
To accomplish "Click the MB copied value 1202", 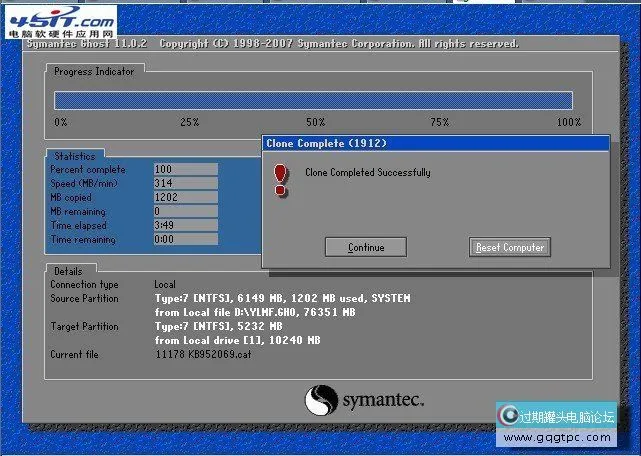I will coord(186,197).
